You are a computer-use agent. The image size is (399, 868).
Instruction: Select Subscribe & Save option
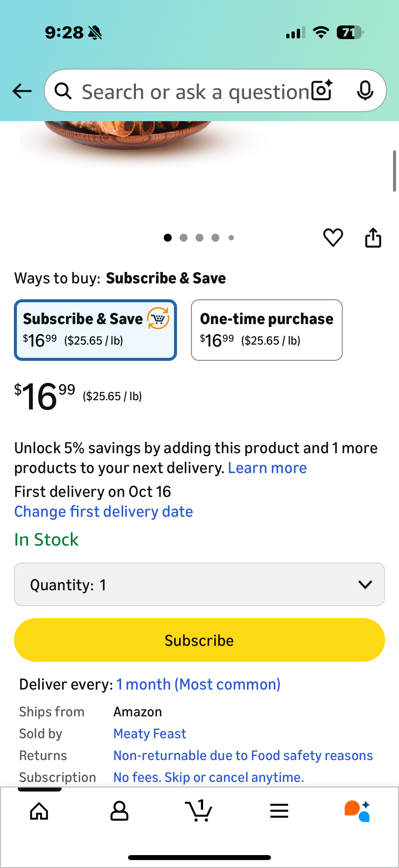tap(95, 330)
